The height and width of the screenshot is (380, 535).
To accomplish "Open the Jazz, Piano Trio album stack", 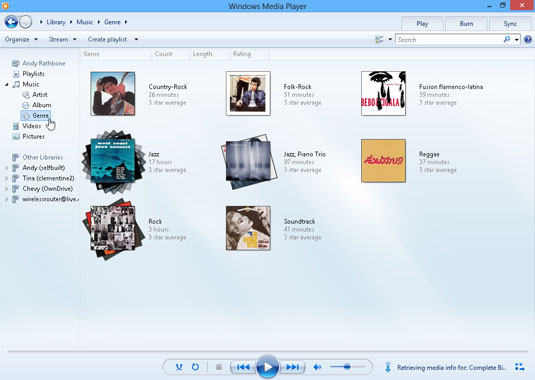I will (x=249, y=162).
